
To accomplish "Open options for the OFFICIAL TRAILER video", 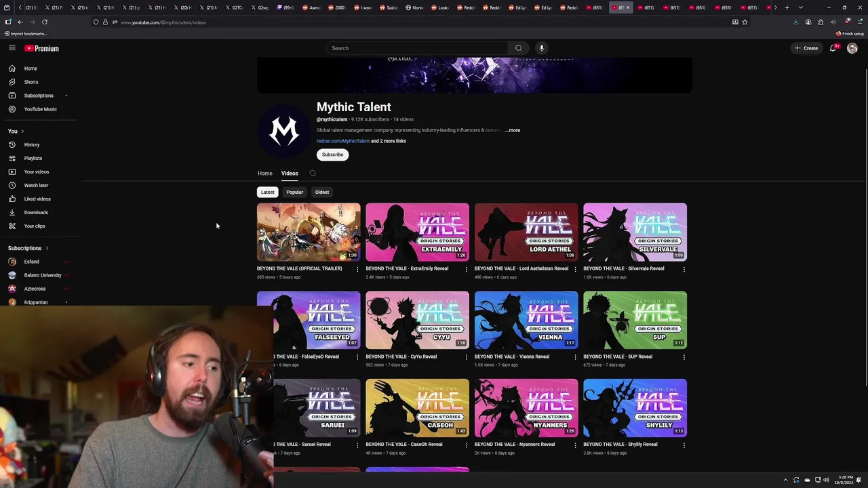I will tap(357, 269).
